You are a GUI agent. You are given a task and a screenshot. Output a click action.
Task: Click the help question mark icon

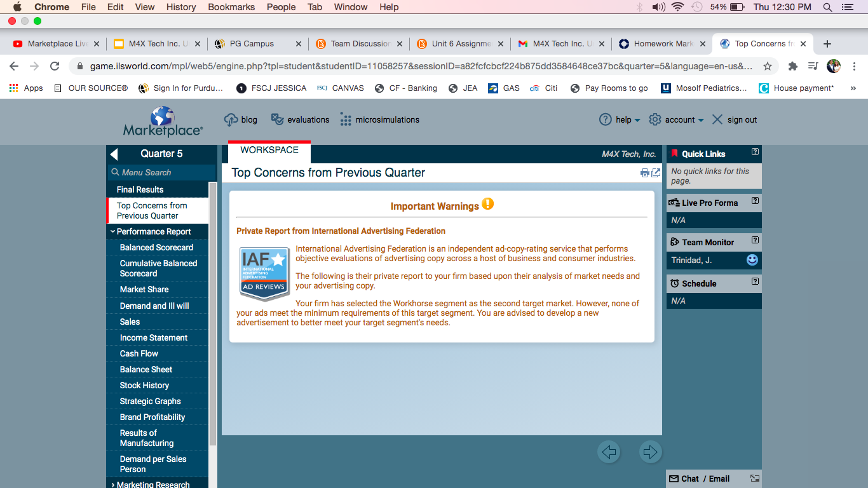pos(606,119)
